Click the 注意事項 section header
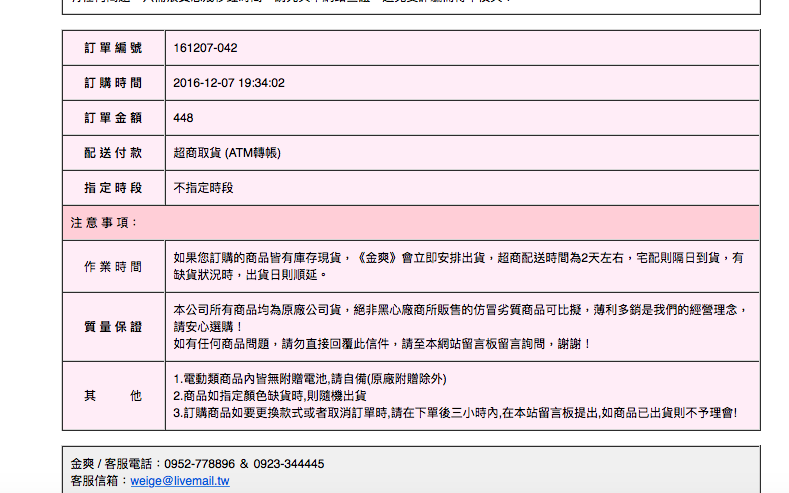Image resolution: width=789 pixels, height=493 pixels. pyautogui.click(x=104, y=222)
